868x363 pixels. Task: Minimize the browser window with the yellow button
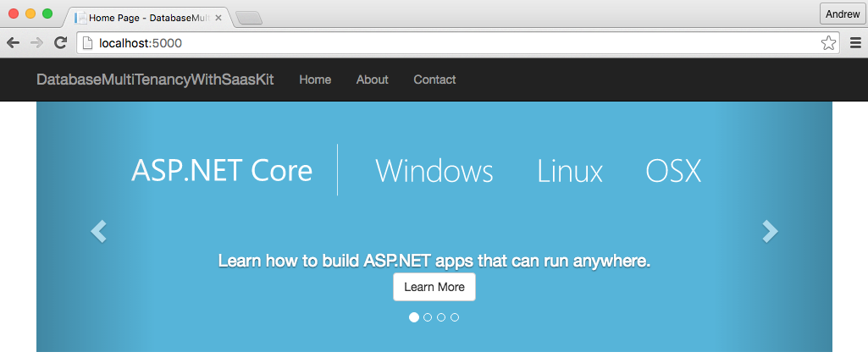pyautogui.click(x=30, y=14)
